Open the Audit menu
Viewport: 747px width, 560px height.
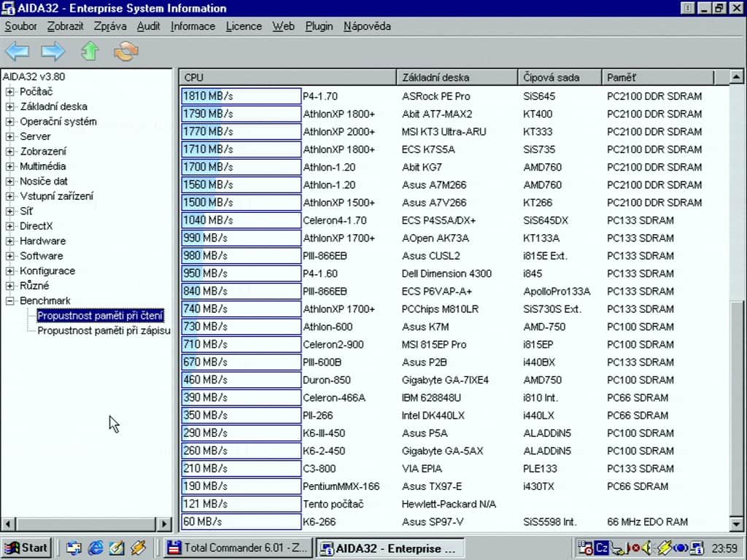pos(149,27)
